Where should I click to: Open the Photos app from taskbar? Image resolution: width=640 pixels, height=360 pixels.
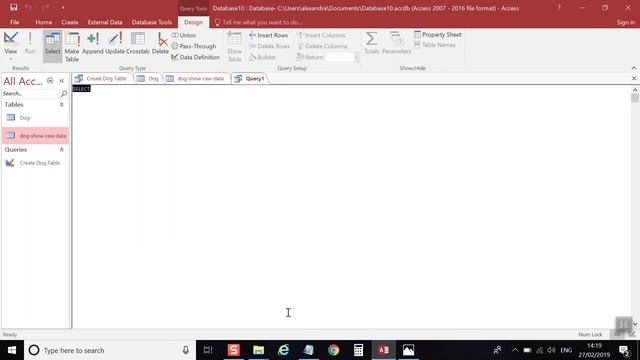pyautogui.click(x=408, y=350)
